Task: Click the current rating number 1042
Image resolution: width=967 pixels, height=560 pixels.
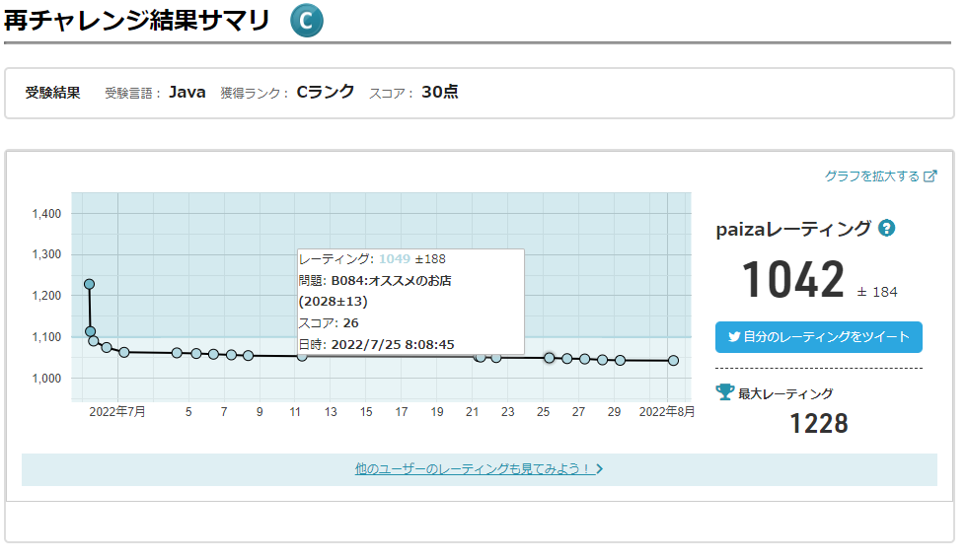Action: [x=792, y=281]
